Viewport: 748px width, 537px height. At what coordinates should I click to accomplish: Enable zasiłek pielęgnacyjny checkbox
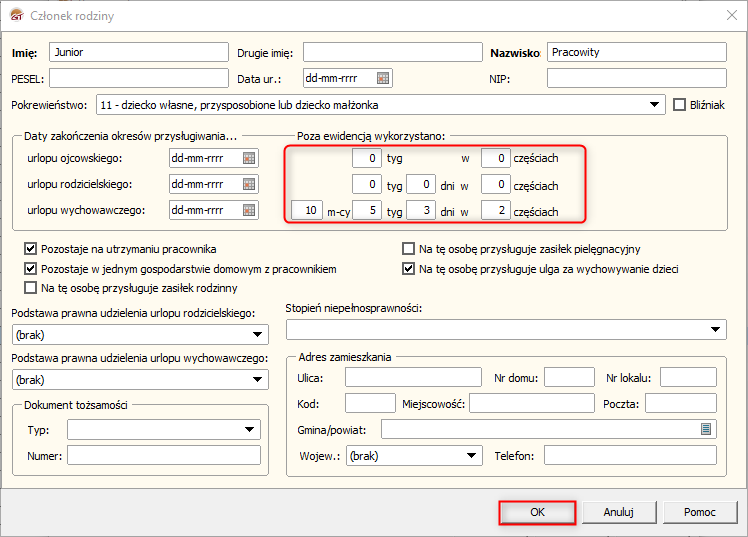point(408,248)
